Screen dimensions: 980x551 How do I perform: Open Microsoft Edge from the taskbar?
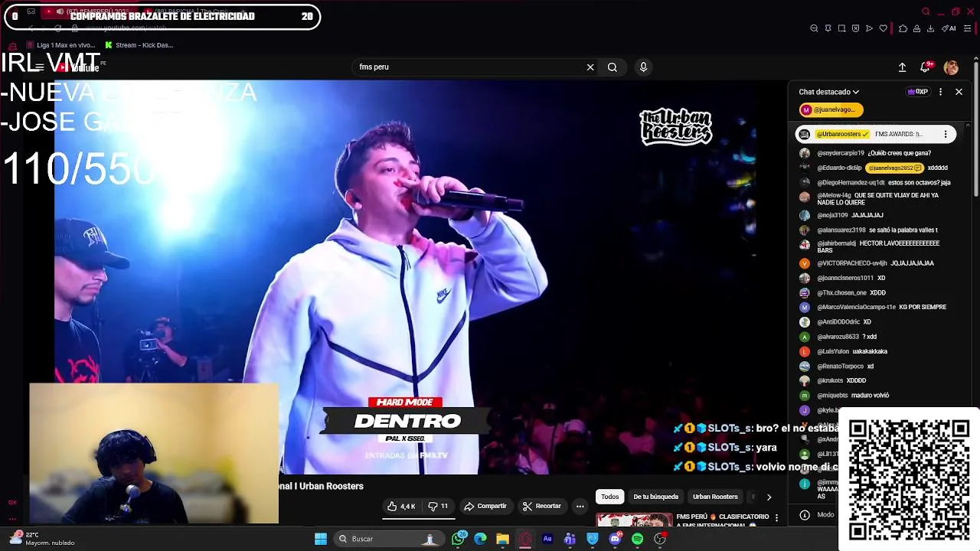pyautogui.click(x=480, y=539)
